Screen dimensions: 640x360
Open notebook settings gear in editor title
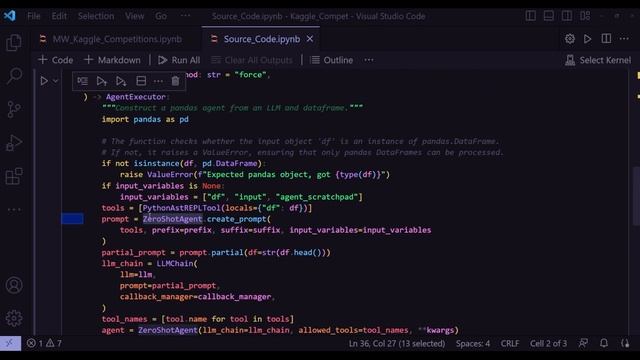pos(570,39)
